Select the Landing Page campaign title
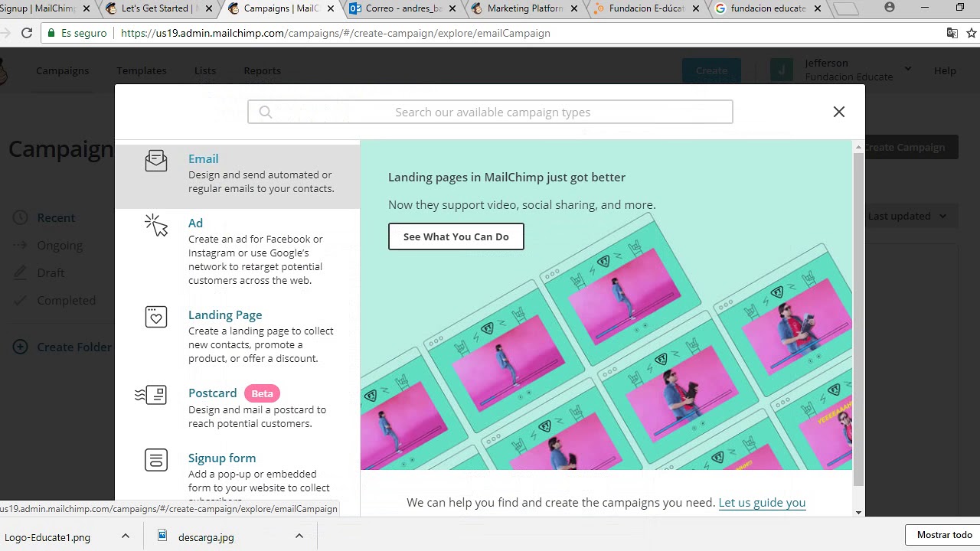980x551 pixels. (x=225, y=315)
